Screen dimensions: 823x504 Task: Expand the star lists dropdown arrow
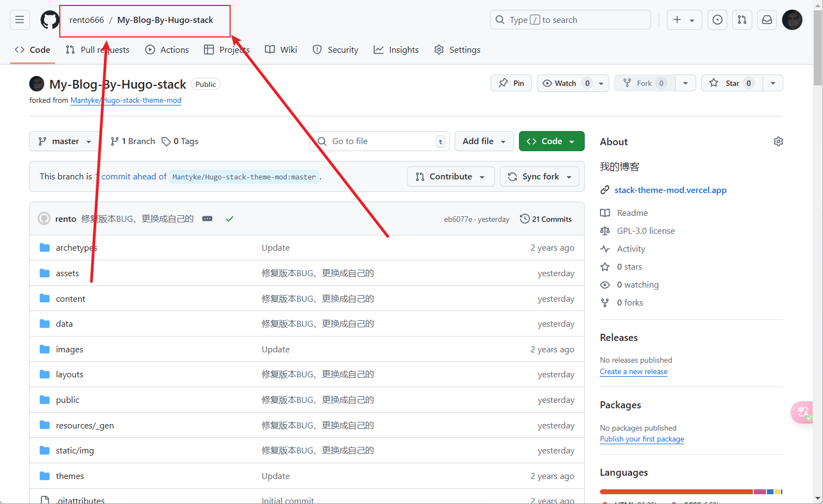click(x=773, y=83)
